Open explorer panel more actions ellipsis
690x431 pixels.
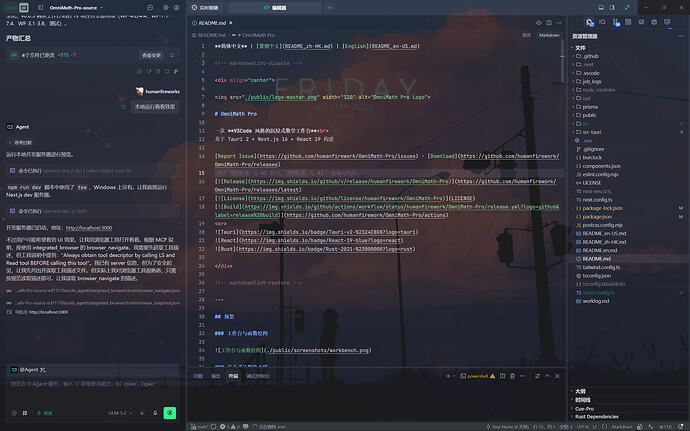[680, 36]
